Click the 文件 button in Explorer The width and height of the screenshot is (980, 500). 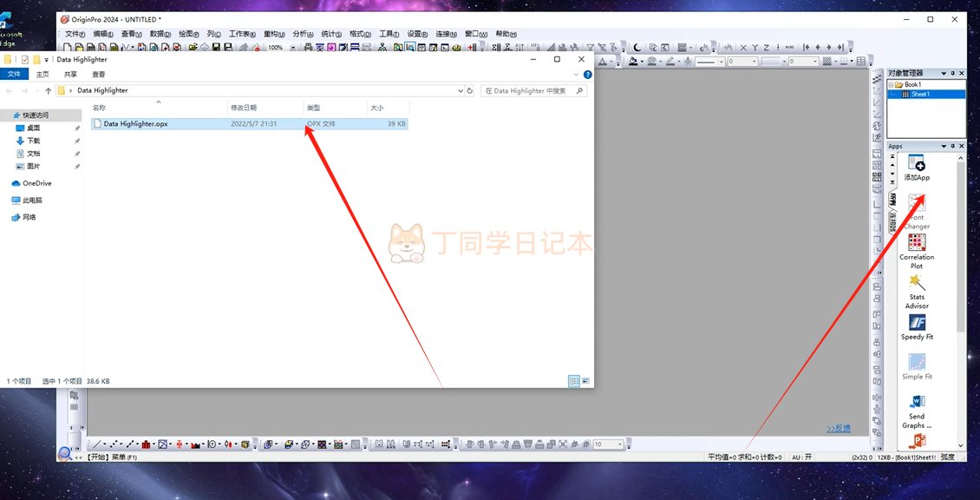pyautogui.click(x=14, y=75)
